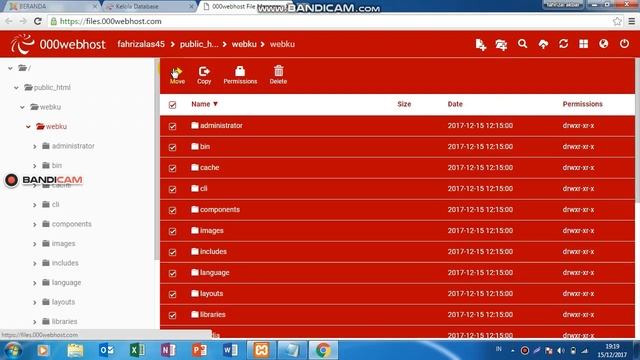Open Word from the taskbar
The image size is (640, 360).
(x=230, y=350)
